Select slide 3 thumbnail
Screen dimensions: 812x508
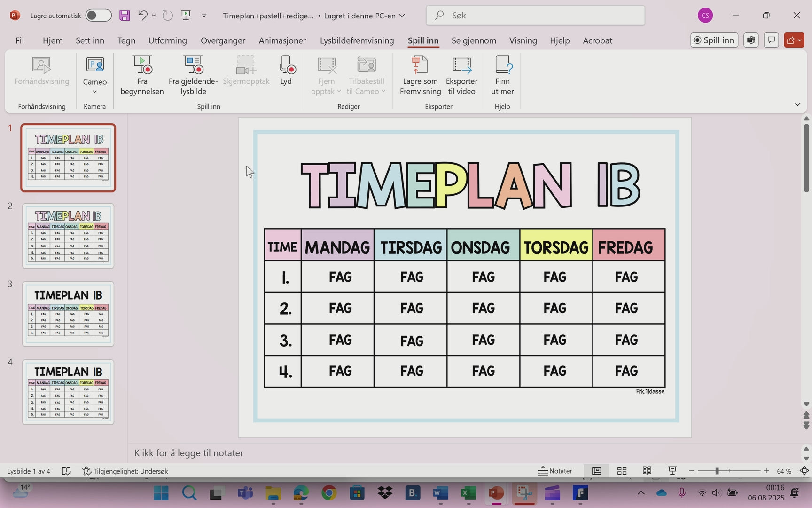pos(68,314)
